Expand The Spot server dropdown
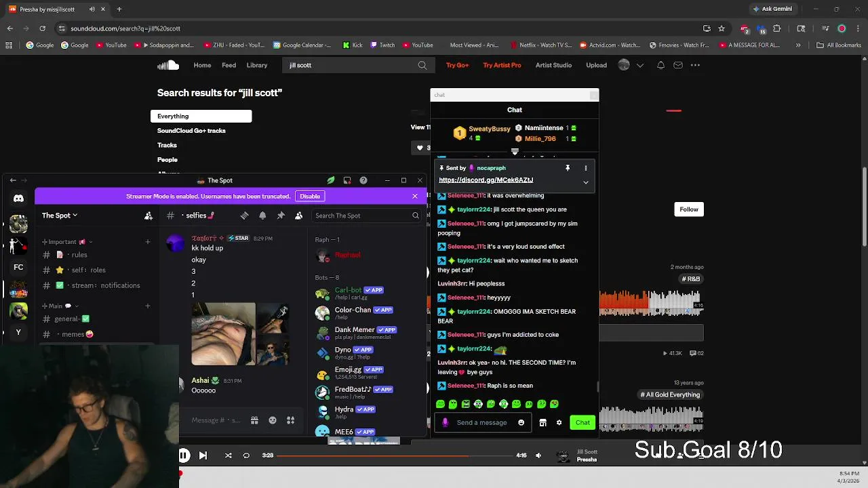Viewport: 868px width, 488px height. pos(75,216)
